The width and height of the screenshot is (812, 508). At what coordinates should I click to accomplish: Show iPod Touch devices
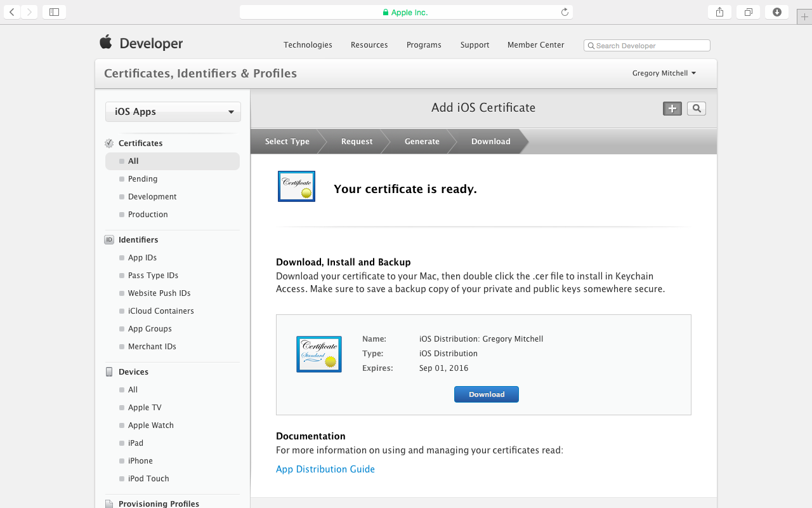pyautogui.click(x=148, y=479)
